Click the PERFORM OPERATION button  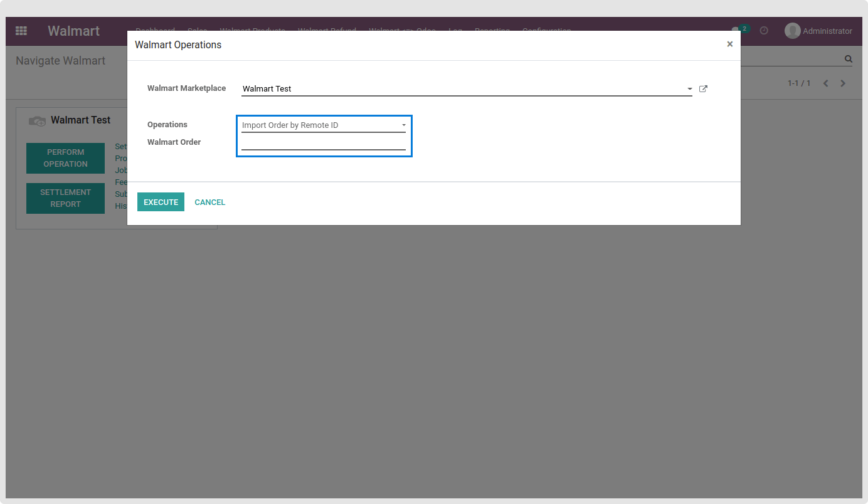click(65, 158)
